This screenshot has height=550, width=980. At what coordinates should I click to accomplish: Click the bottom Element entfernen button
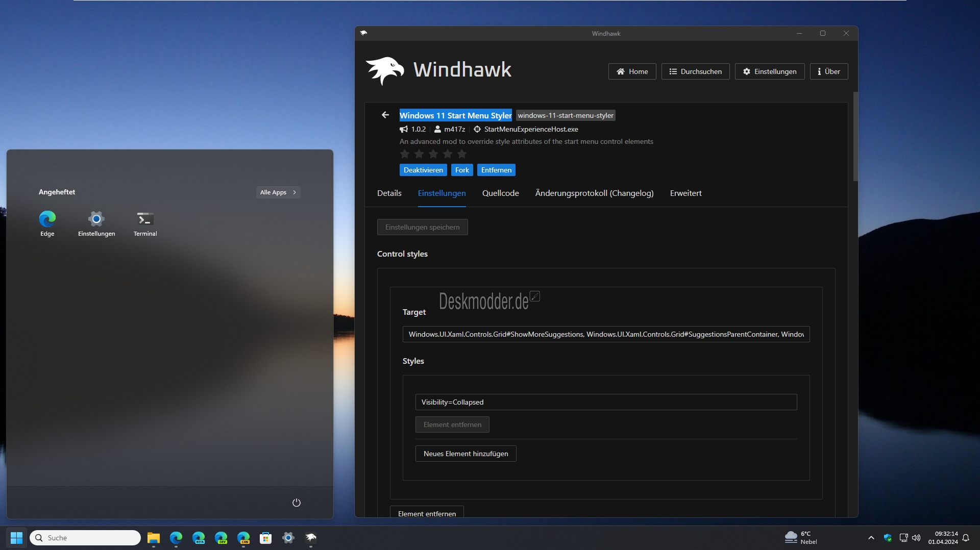click(x=427, y=512)
